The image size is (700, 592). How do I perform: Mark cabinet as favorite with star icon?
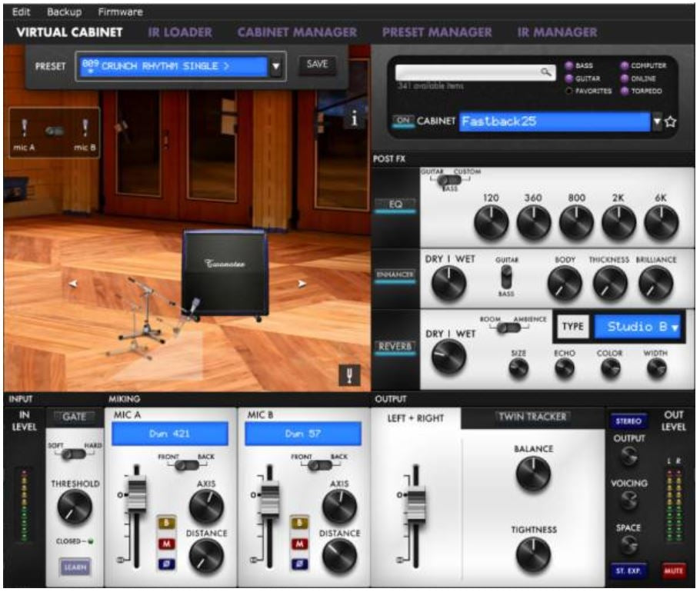pyautogui.click(x=670, y=121)
